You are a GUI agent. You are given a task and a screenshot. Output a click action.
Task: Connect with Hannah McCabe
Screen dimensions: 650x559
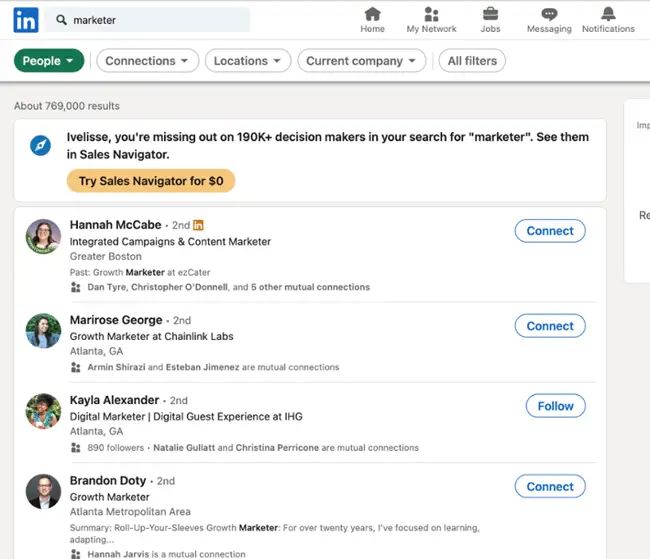(x=550, y=231)
